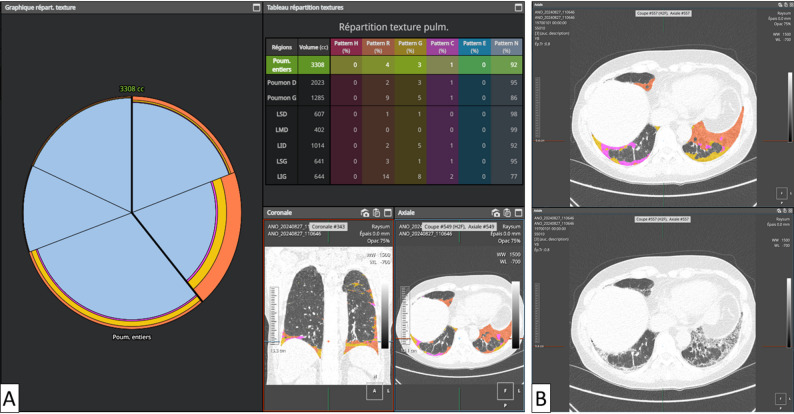Click the orientation cube in the Axiale view
Screen dimensions: 794x414
tap(505, 391)
